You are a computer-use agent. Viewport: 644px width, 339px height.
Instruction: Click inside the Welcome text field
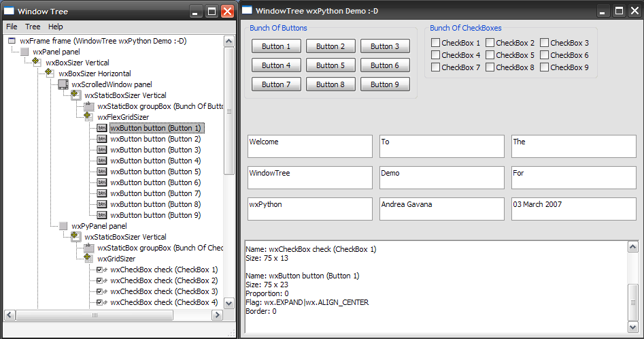coord(309,146)
